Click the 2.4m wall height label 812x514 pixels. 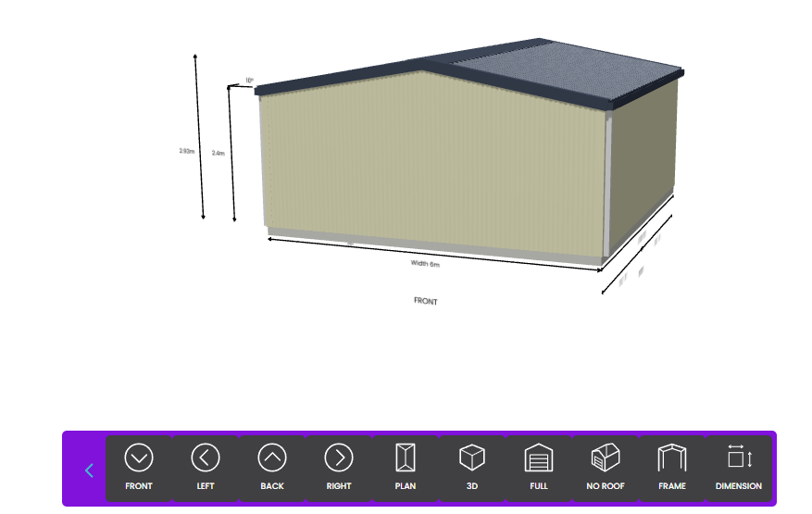click(x=218, y=154)
